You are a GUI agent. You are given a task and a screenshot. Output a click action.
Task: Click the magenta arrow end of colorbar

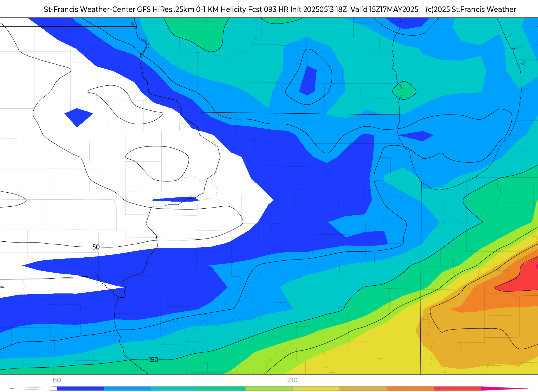click(x=504, y=389)
